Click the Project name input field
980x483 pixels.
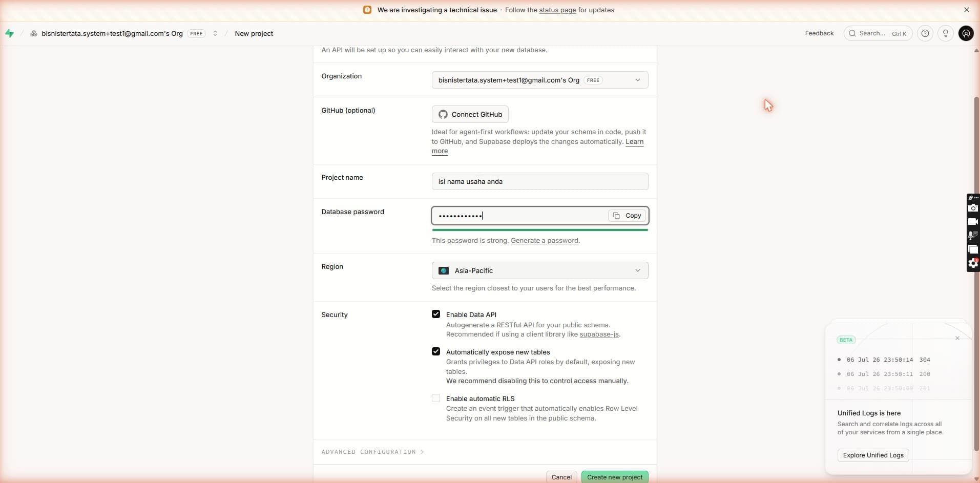540,181
